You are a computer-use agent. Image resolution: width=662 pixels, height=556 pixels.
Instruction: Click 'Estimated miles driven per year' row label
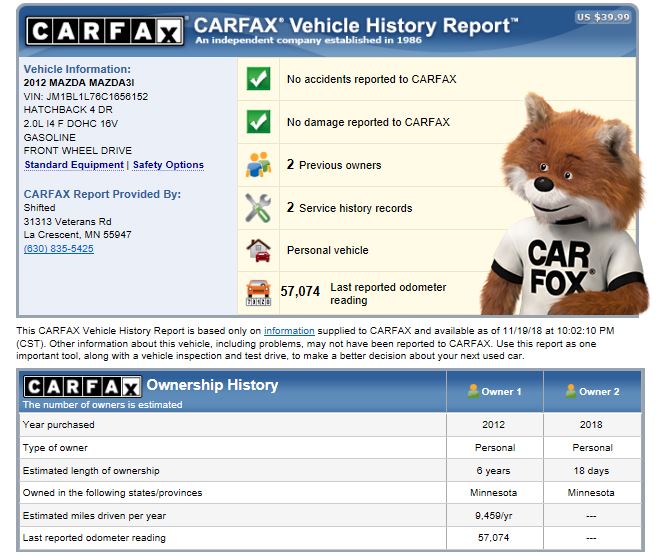coord(95,516)
